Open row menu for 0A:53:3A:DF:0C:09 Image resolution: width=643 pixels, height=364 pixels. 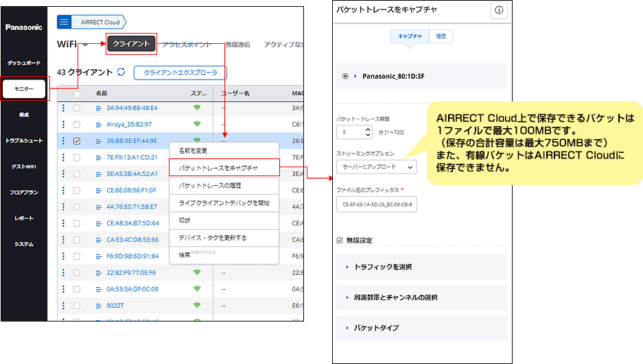click(63, 289)
